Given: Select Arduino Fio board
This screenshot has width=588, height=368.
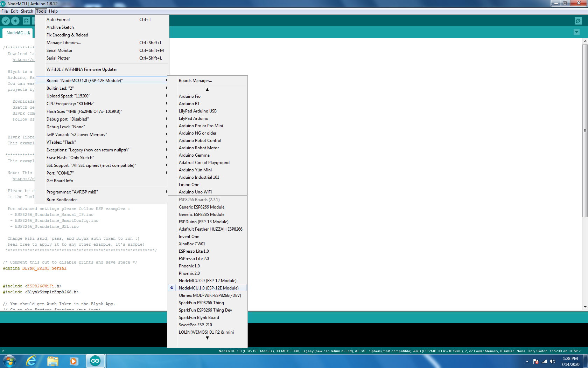Looking at the screenshot, I should coord(207,96).
